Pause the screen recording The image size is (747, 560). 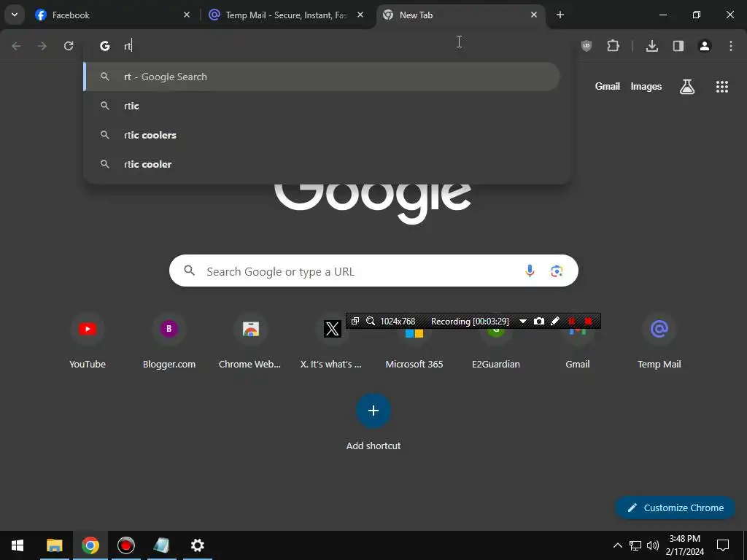click(572, 321)
